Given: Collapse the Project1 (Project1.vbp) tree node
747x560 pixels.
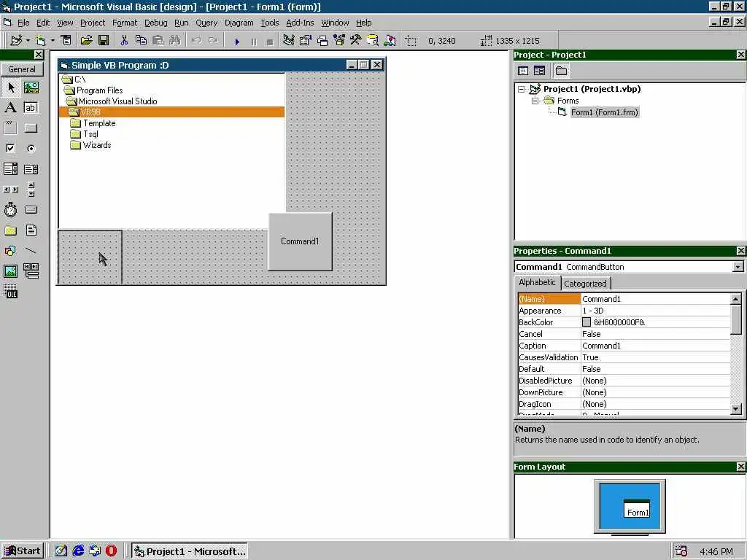Looking at the screenshot, I should click(x=522, y=89).
